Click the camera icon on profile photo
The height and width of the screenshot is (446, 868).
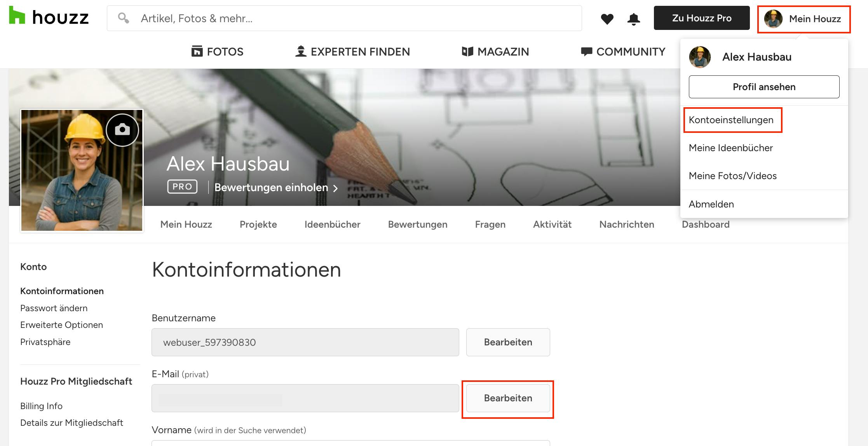coord(122,130)
